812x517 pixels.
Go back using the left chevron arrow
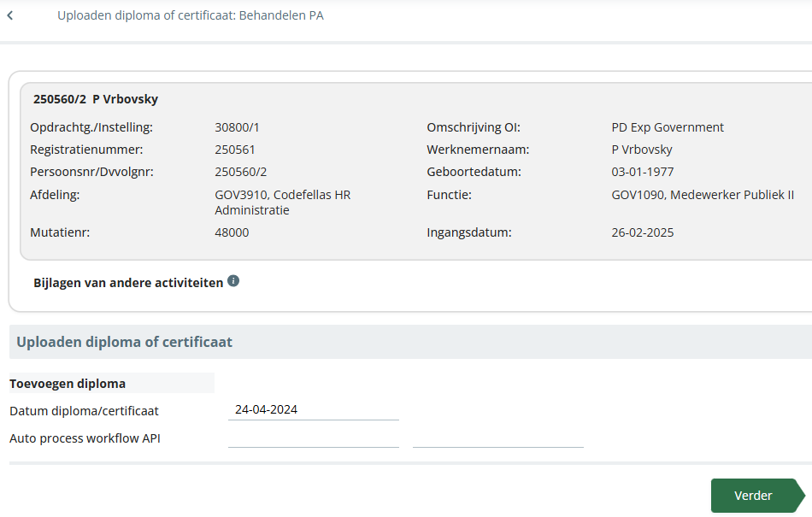[10, 15]
